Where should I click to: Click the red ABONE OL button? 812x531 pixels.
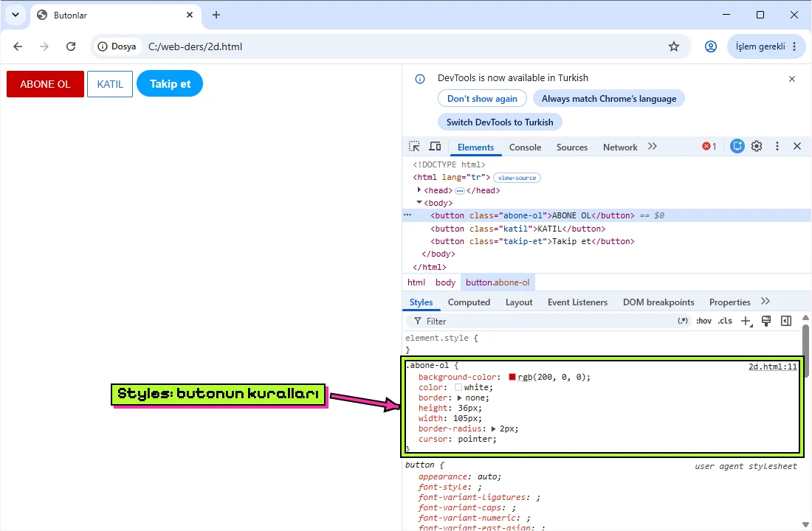pos(45,84)
